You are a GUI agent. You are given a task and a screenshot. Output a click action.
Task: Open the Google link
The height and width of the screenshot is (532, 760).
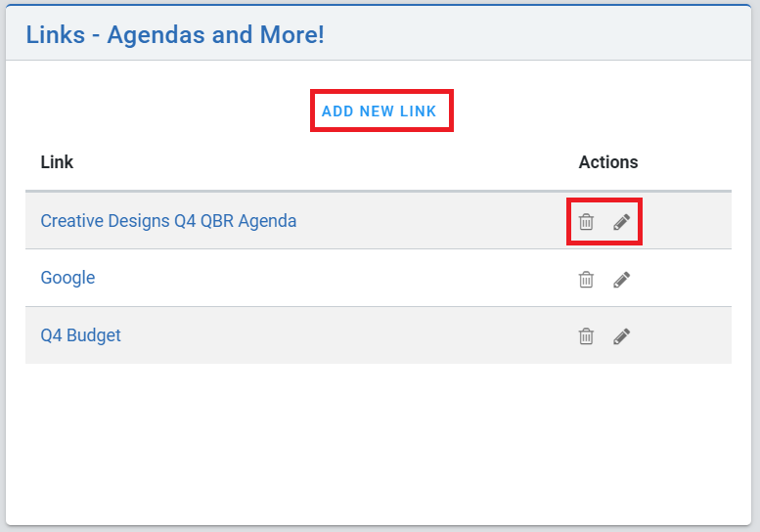point(67,278)
